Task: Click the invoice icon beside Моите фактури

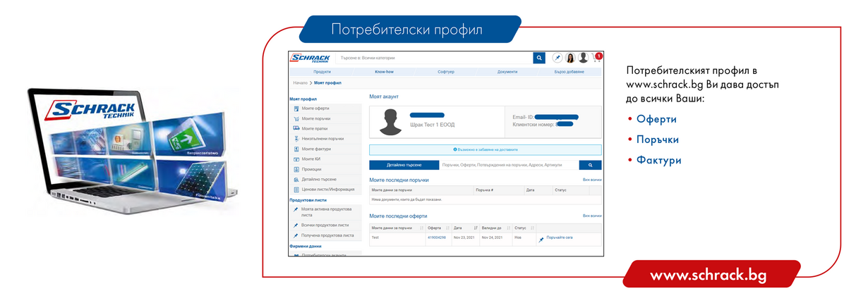Action: click(296, 149)
